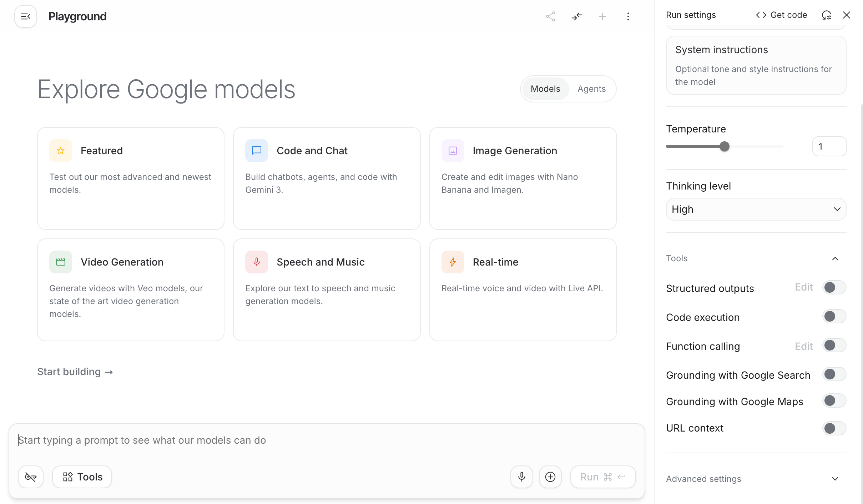The width and height of the screenshot is (863, 504).
Task: Toggle Grounding with Google Maps switch
Action: [x=834, y=400]
